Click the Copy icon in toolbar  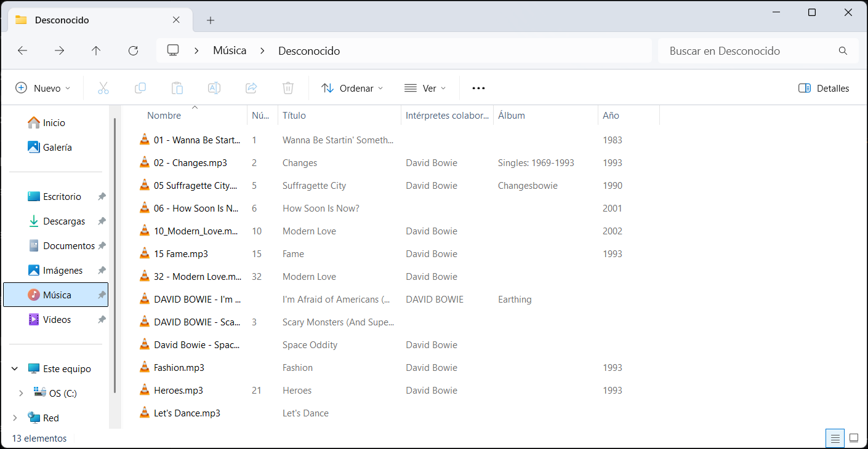(140, 88)
